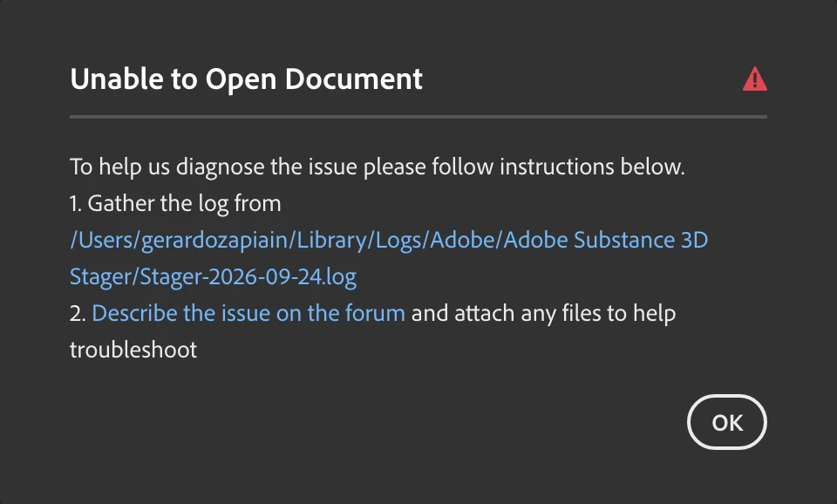Image resolution: width=837 pixels, height=504 pixels.
Task: Click the OK button
Action: pos(726,422)
